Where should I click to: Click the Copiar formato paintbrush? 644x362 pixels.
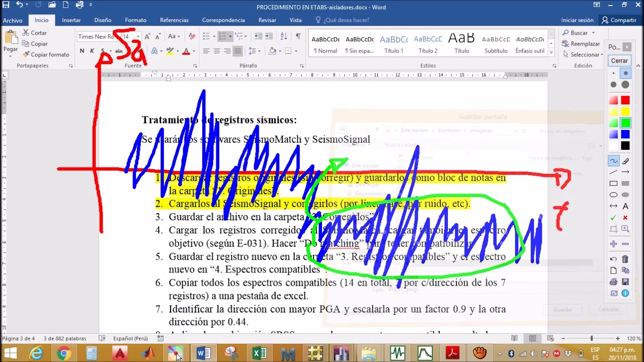[x=46, y=54]
